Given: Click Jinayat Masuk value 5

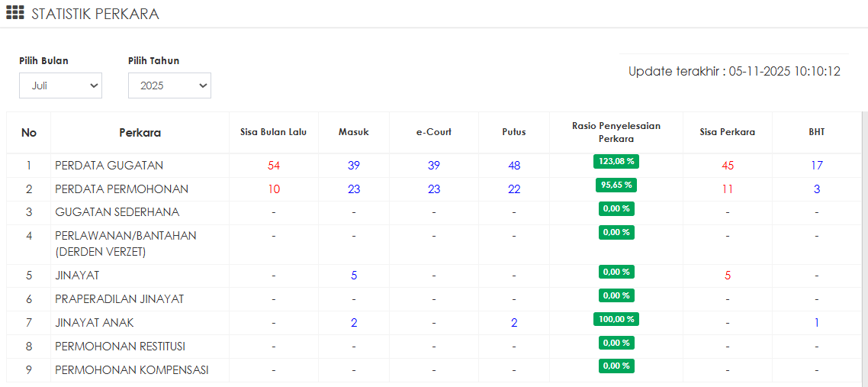Looking at the screenshot, I should point(354,276).
